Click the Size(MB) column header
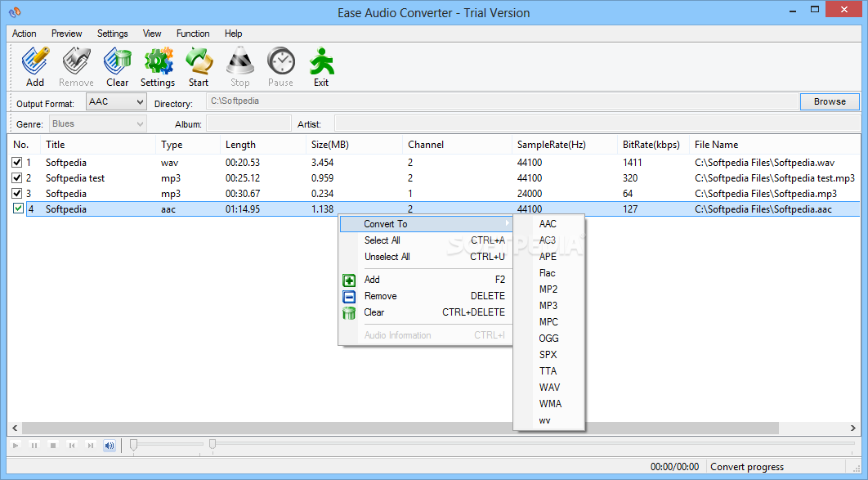This screenshot has height=480, width=868. 354,145
